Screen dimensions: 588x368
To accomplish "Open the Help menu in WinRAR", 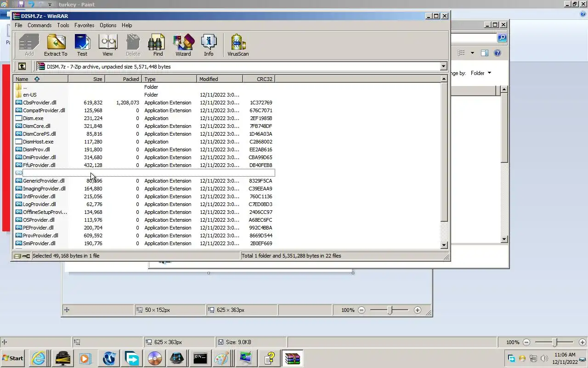I will (x=127, y=25).
